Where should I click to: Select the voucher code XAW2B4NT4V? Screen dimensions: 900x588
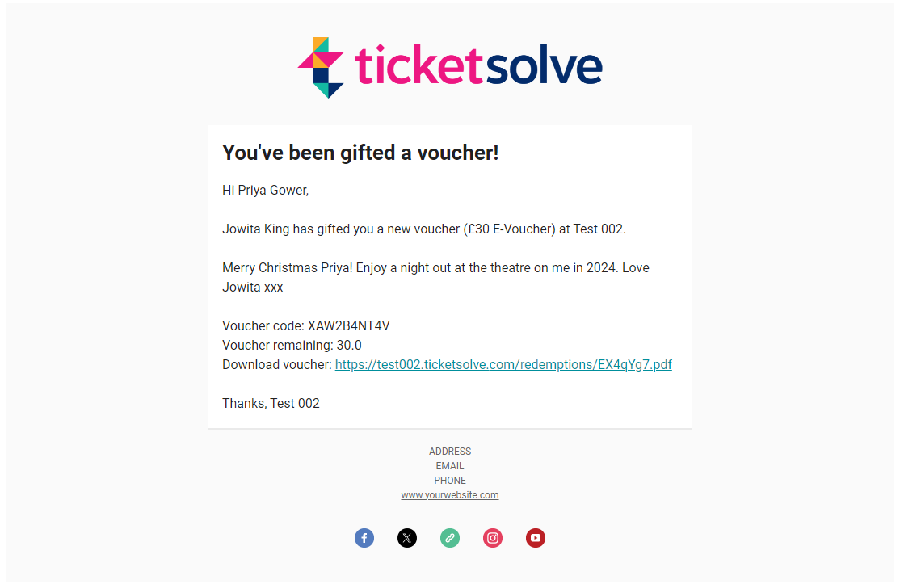coord(347,325)
